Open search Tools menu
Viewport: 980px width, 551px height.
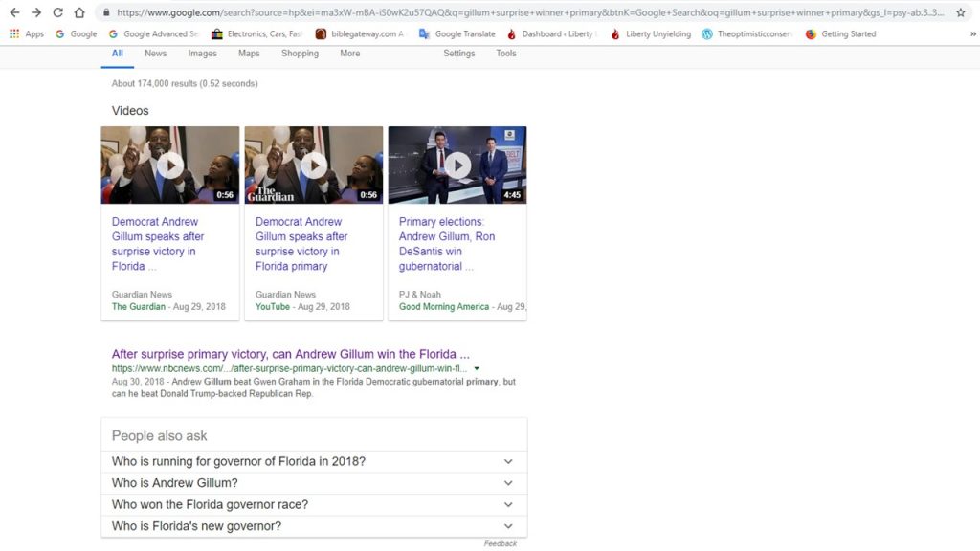[506, 54]
